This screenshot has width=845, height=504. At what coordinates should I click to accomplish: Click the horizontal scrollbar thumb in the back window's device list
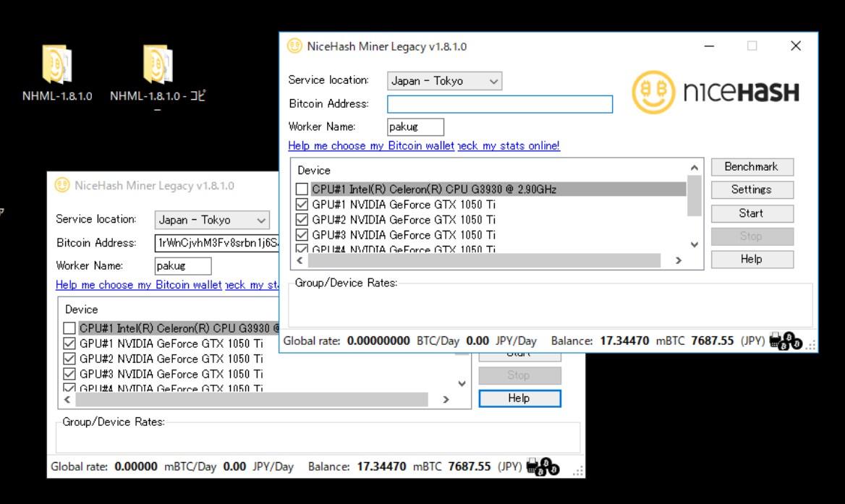pos(252,400)
